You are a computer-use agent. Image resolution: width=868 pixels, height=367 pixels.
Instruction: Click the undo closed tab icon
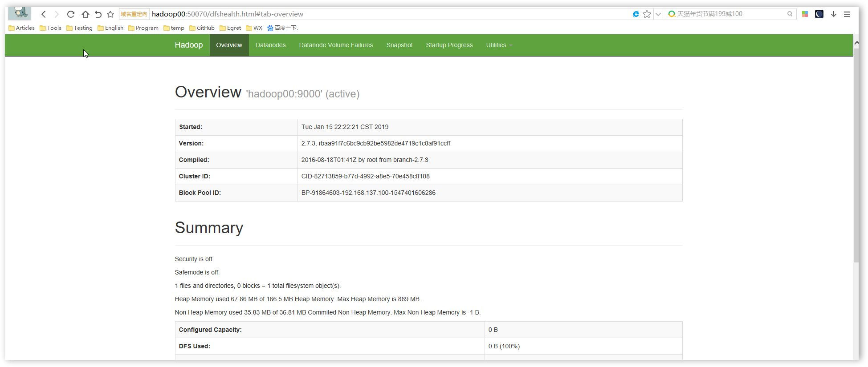tap(98, 14)
